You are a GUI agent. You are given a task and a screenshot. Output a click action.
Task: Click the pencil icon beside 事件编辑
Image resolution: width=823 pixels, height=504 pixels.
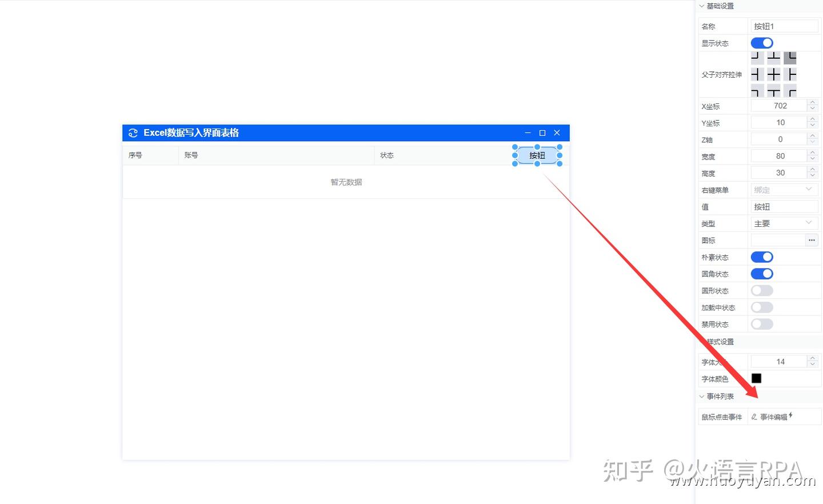coord(754,417)
